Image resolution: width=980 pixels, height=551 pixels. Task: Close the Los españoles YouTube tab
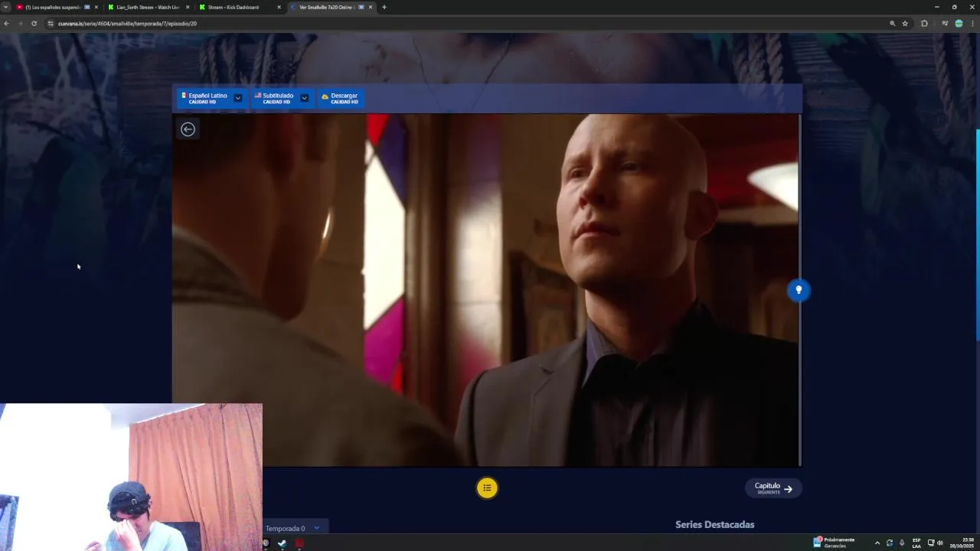pyautogui.click(x=96, y=7)
